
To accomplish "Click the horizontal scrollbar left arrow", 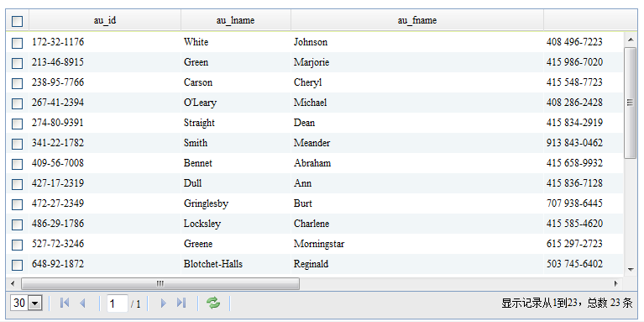I will click(x=13, y=283).
